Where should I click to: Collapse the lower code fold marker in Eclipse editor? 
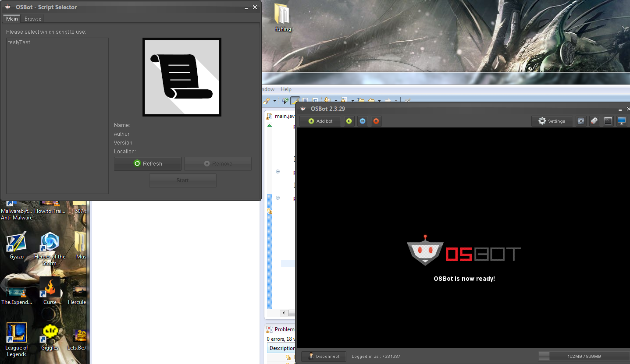coord(278,198)
